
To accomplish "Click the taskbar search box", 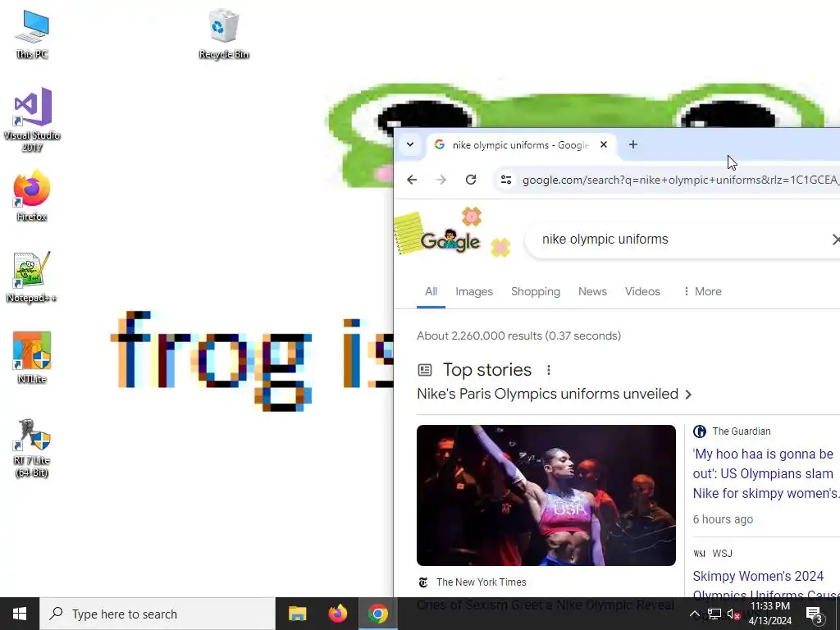I will (x=157, y=614).
